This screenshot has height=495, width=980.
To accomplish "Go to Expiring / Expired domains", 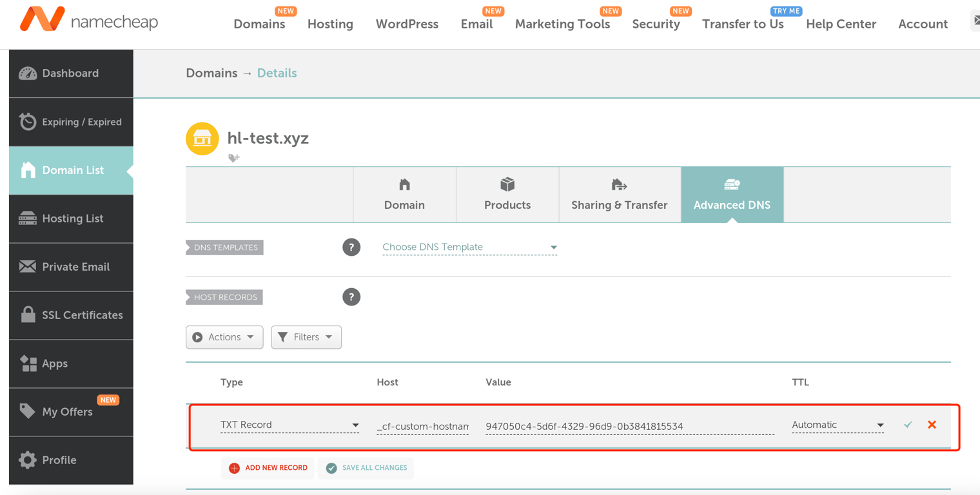I will [71, 122].
